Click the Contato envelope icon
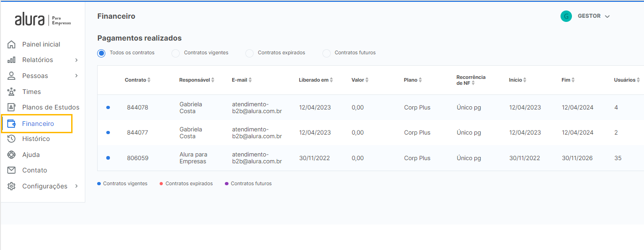This screenshot has height=250, width=644. [11, 170]
